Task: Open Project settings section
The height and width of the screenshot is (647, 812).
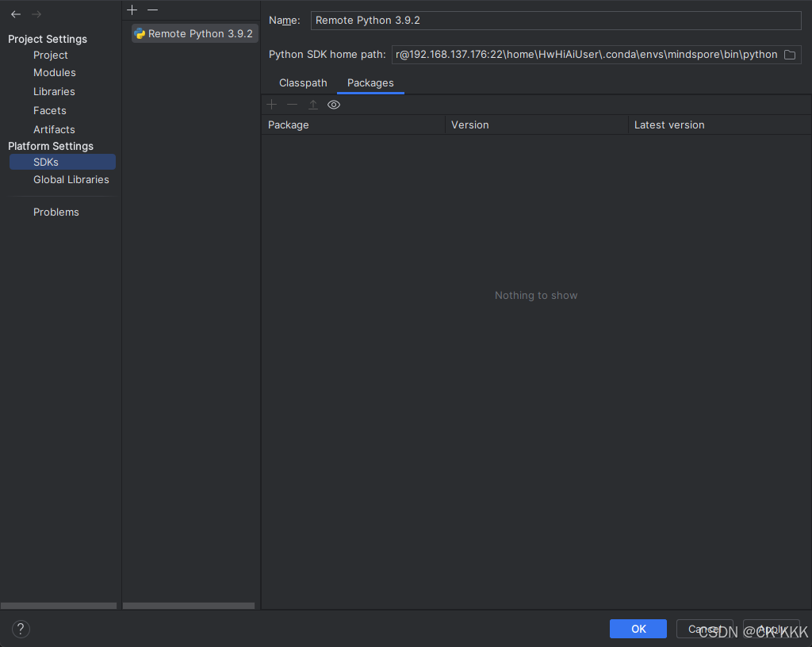Action: (51, 55)
